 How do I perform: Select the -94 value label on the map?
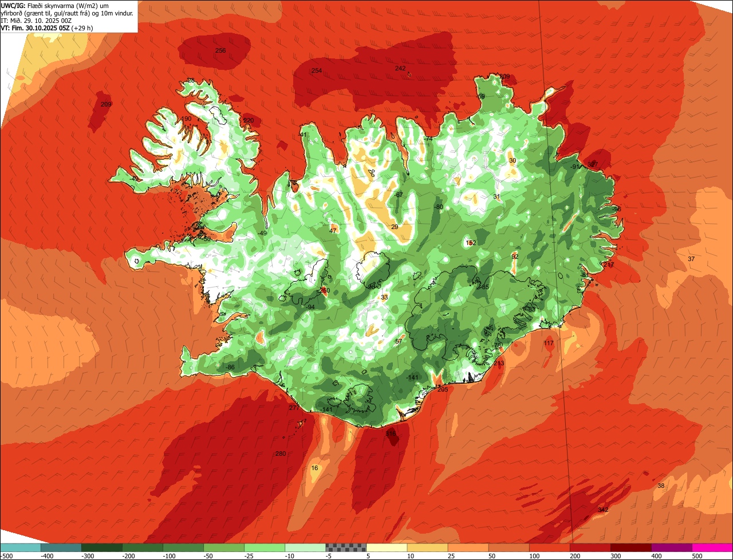pyautogui.click(x=310, y=307)
